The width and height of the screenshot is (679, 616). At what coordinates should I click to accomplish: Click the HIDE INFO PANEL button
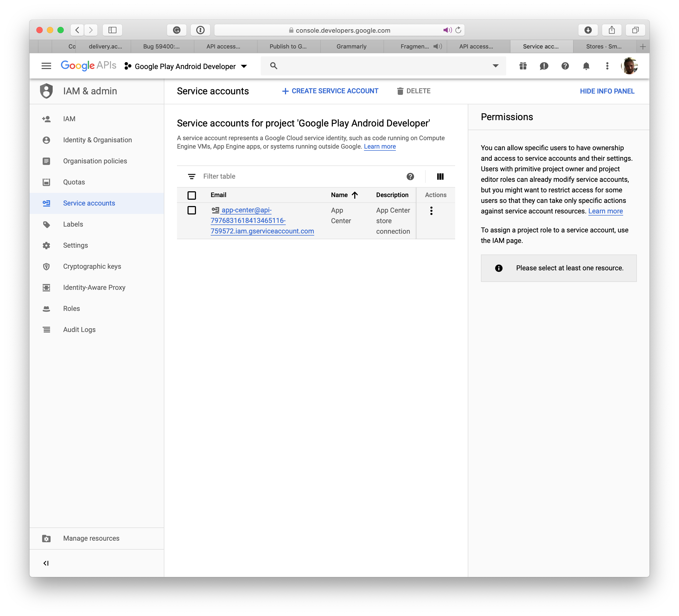[607, 91]
